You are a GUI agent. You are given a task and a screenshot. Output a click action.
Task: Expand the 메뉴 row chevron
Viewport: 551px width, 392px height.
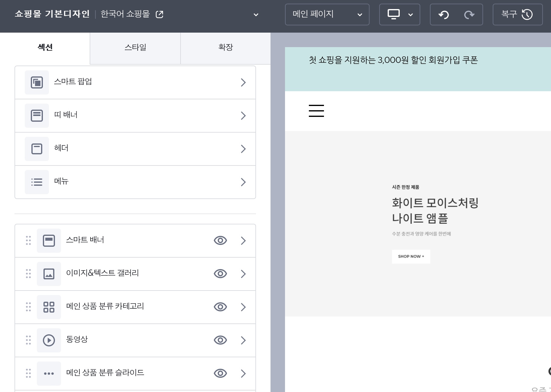click(x=243, y=182)
